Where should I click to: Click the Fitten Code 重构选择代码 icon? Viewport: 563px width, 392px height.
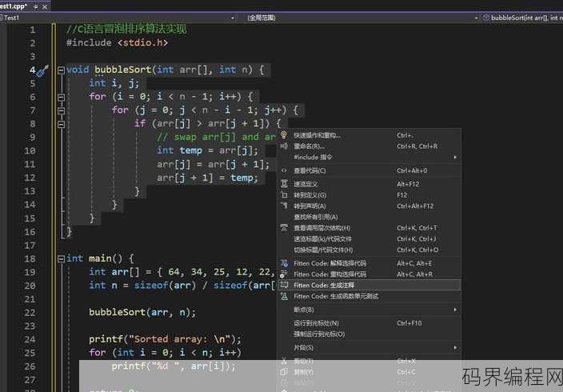click(284, 274)
